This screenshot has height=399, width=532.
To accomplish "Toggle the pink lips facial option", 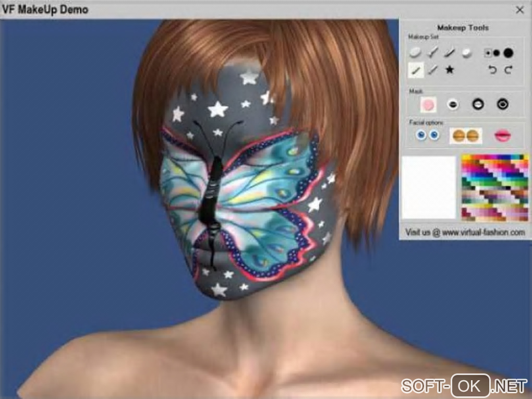I will (x=502, y=136).
